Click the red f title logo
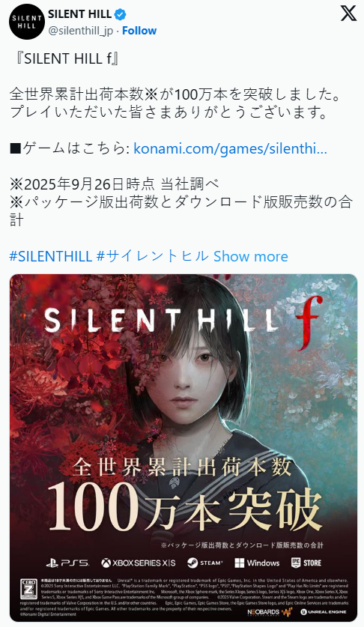This screenshot has height=627, width=364. point(309,323)
